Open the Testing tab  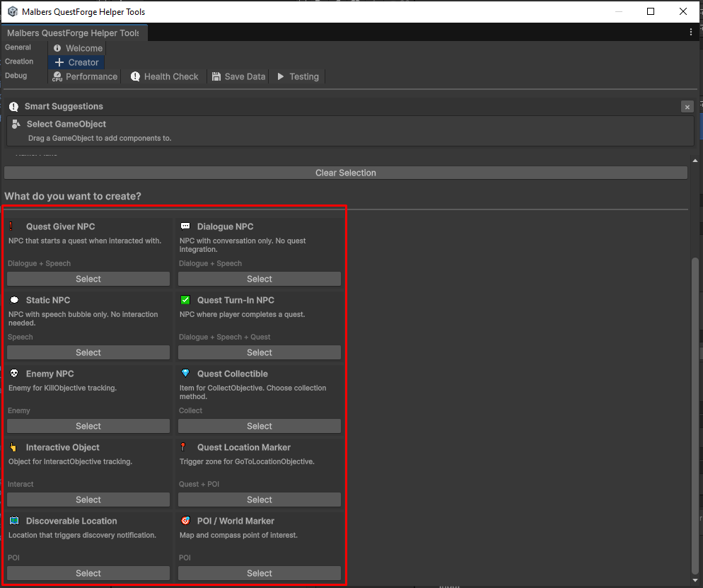(298, 76)
